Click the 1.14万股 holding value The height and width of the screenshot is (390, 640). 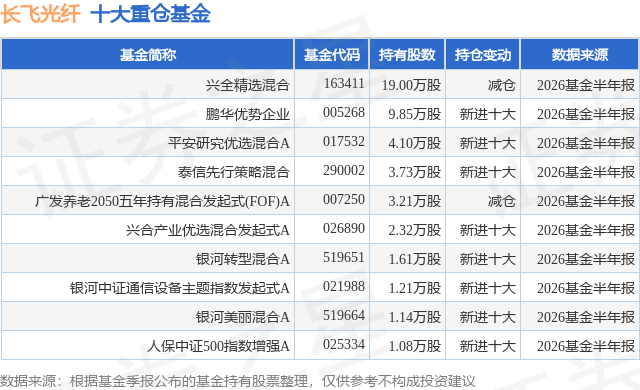(415, 317)
